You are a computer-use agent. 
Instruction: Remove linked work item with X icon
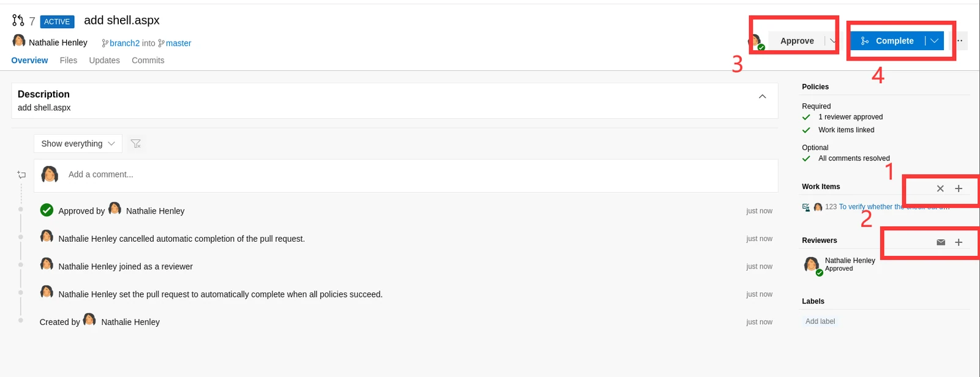pos(940,188)
